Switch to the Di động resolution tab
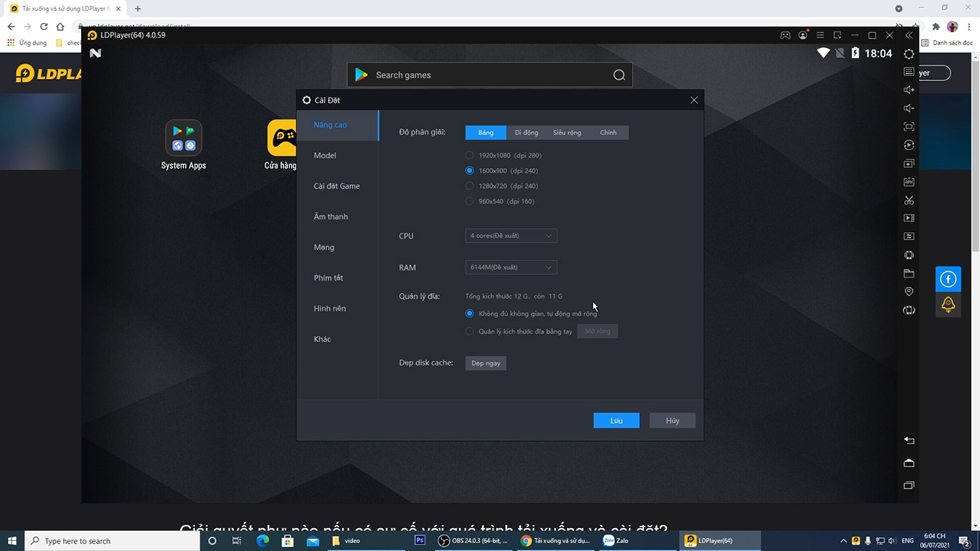 [x=526, y=133]
